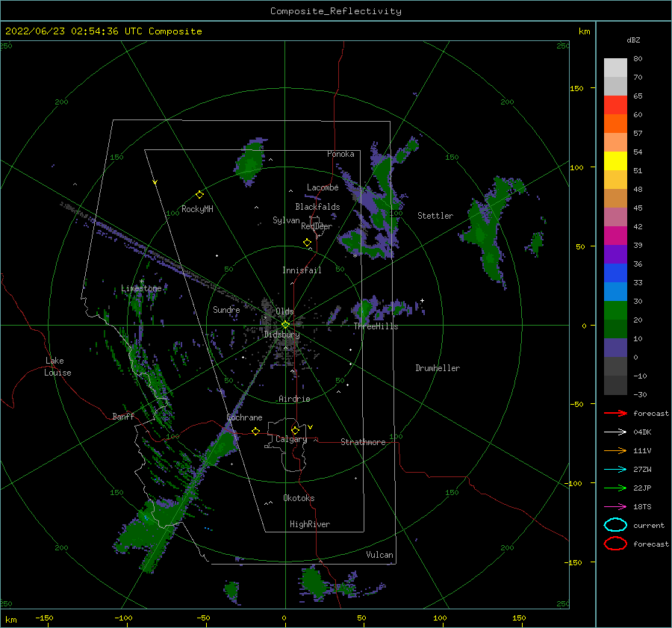Click the cyan current ellipse icon
672x628 pixels.
615,525
